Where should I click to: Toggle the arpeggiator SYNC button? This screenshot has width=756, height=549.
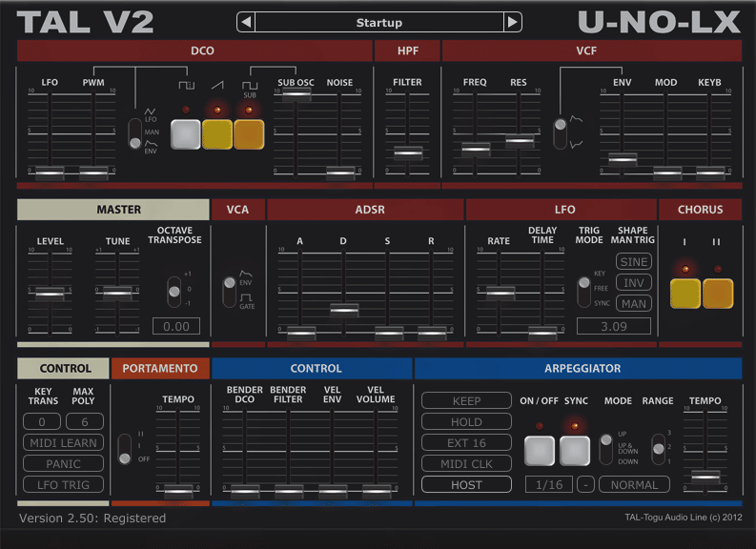tap(575, 451)
